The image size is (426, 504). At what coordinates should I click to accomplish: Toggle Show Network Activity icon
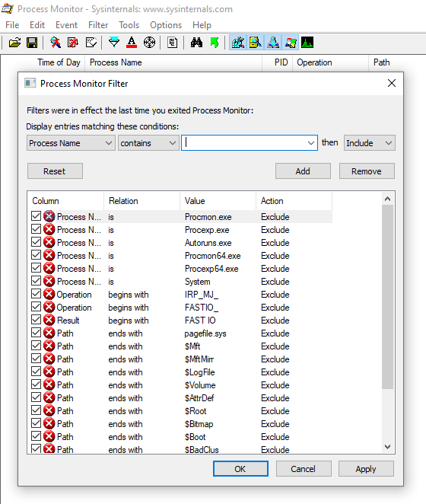pos(273,43)
